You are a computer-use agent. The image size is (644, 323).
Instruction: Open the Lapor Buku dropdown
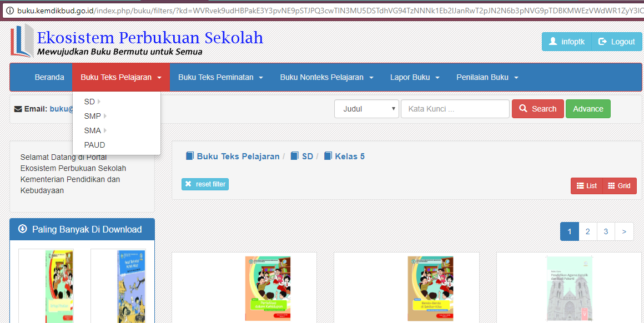pos(415,77)
